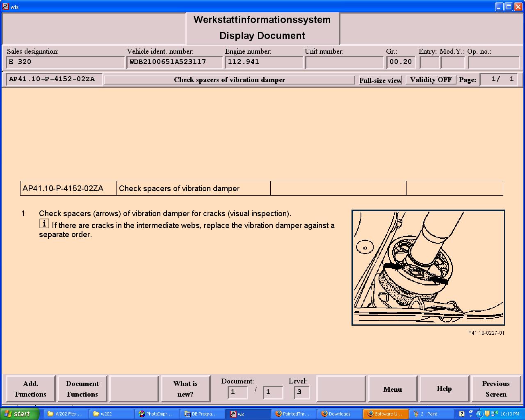Open Document Functions
525x420 pixels.
click(82, 389)
